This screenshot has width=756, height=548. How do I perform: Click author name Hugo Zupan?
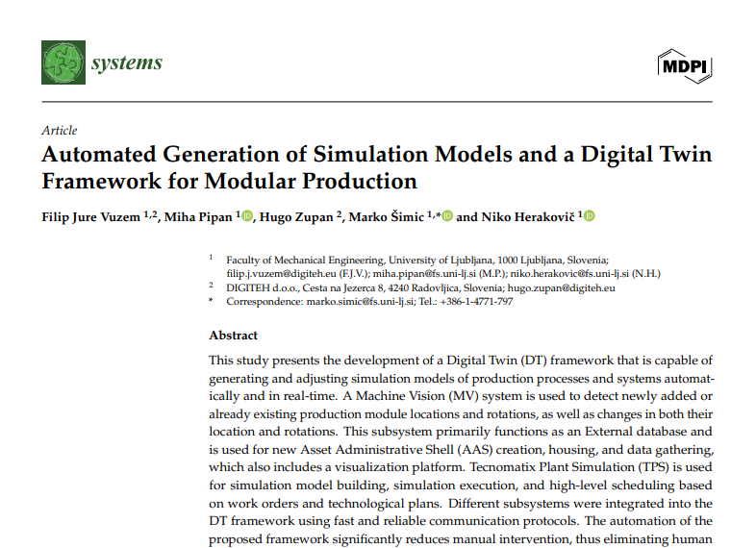(296, 217)
